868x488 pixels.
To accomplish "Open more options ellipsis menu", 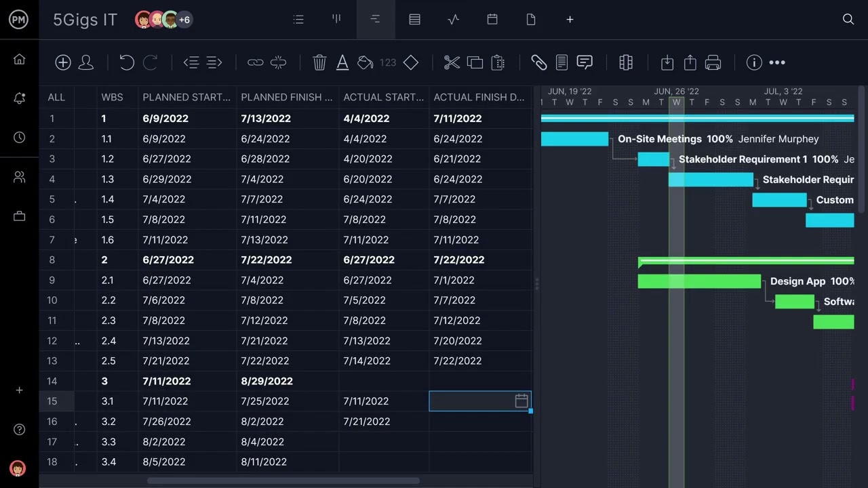I will click(x=777, y=62).
